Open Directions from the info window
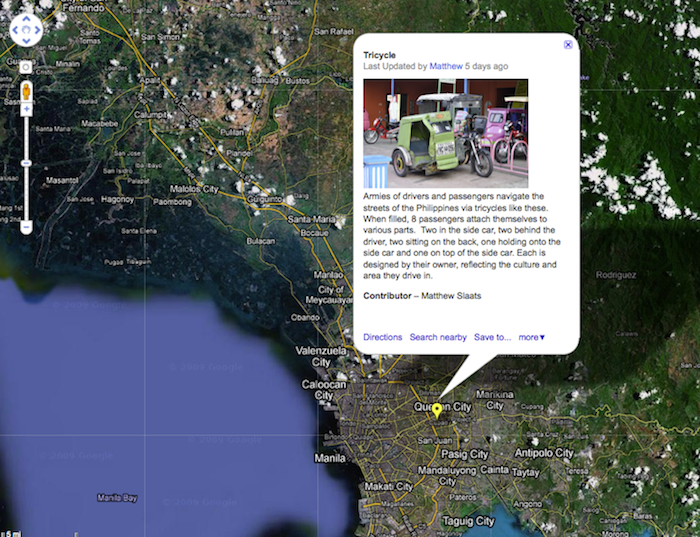Image resolution: width=700 pixels, height=537 pixels. coord(383,337)
